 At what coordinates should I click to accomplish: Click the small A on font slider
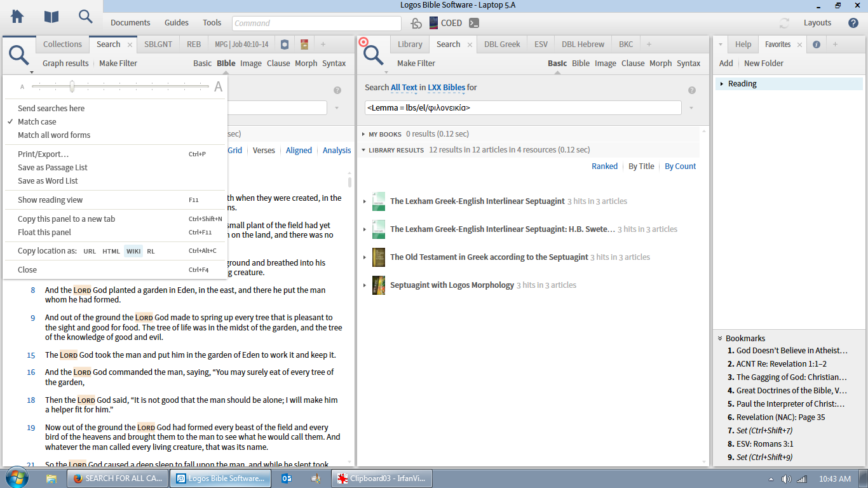click(x=22, y=87)
